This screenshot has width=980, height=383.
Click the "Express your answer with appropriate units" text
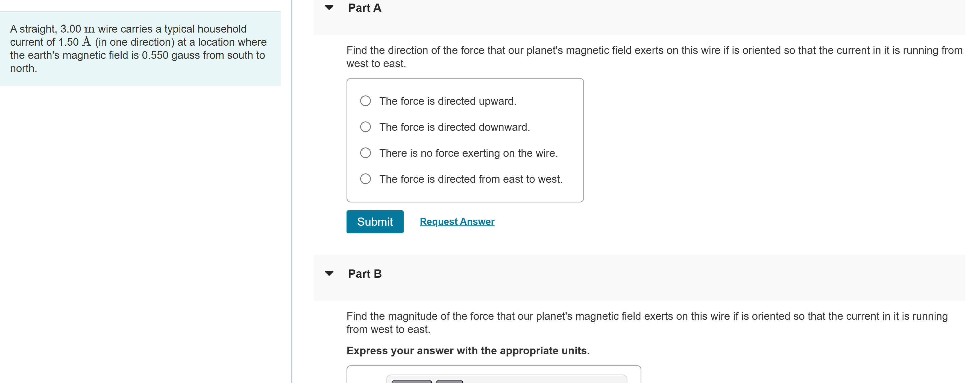(x=468, y=351)
